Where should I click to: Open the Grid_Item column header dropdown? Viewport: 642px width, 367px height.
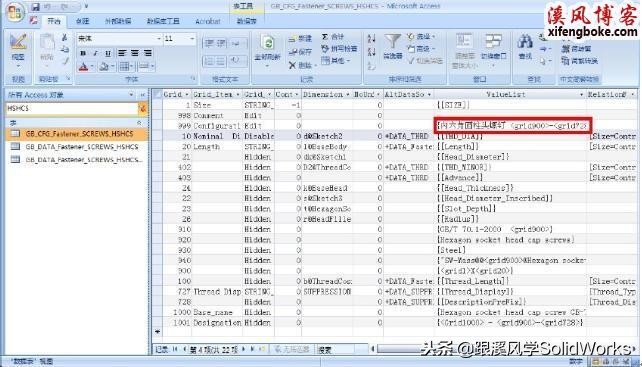[x=237, y=95]
